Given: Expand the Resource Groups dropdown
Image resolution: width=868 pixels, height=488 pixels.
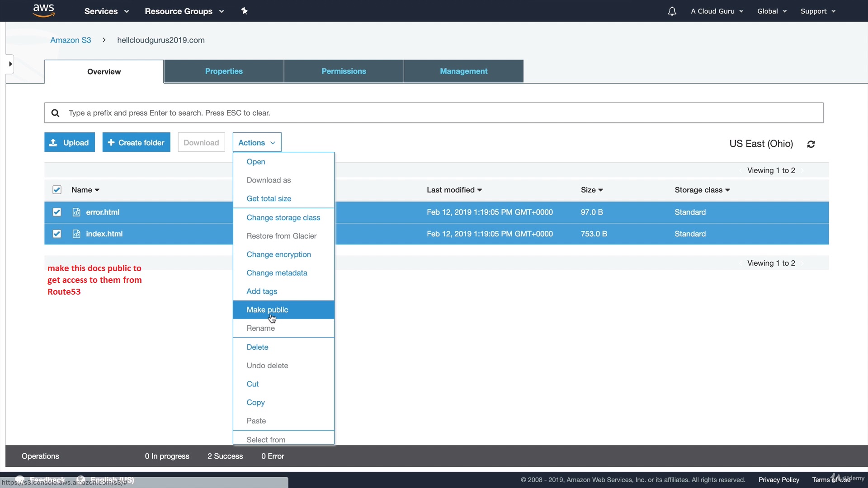Looking at the screenshot, I should [184, 11].
